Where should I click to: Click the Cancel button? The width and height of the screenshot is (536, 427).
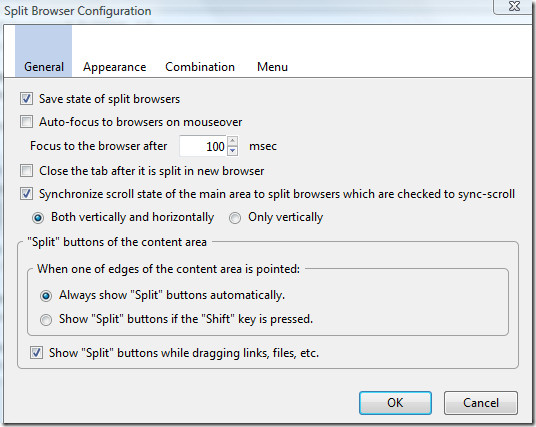481,403
